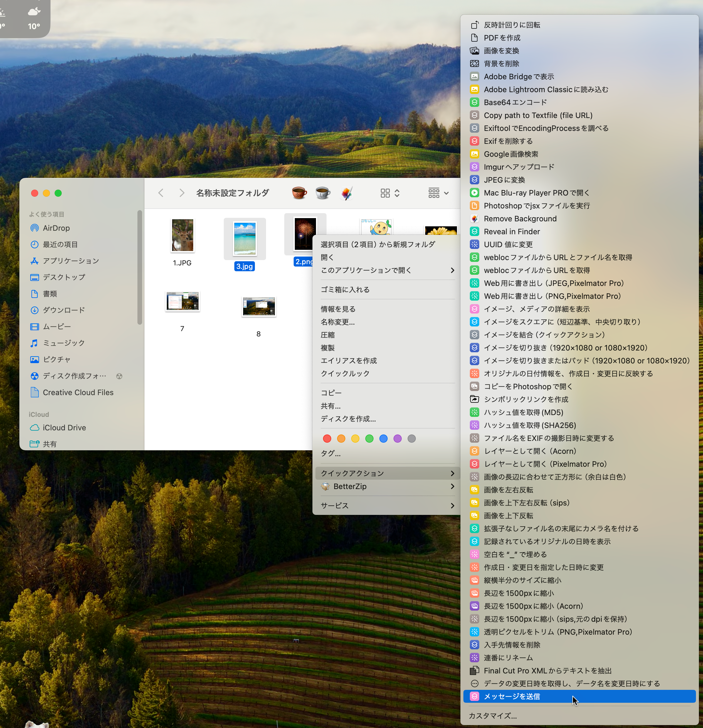The width and height of the screenshot is (703, 728).
Task: Click the Finder back navigation arrow
Action: click(161, 193)
